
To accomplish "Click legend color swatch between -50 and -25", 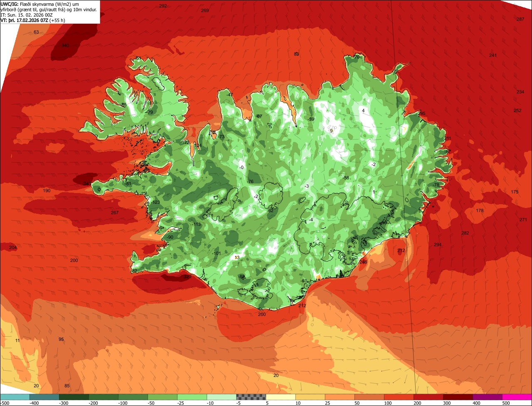I will [x=163, y=397].
